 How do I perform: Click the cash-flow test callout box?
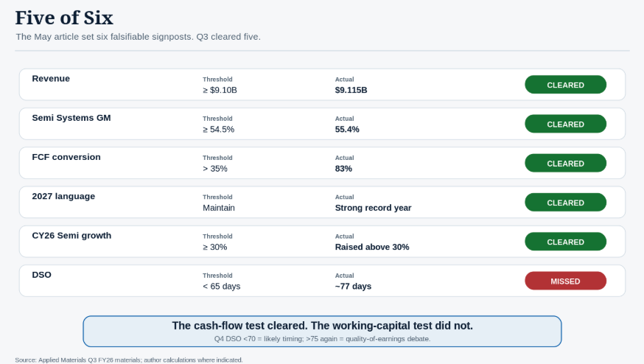[322, 331]
